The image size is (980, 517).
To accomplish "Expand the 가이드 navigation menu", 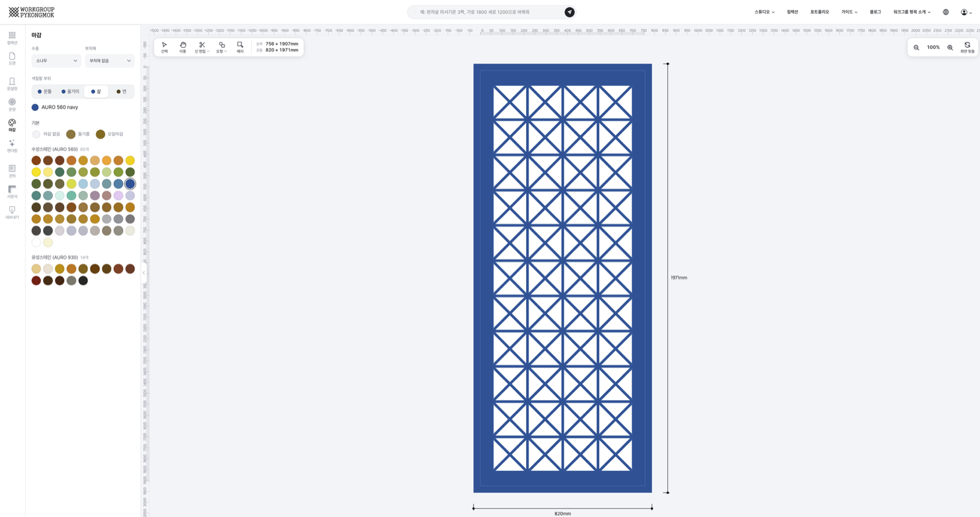I will tap(849, 12).
